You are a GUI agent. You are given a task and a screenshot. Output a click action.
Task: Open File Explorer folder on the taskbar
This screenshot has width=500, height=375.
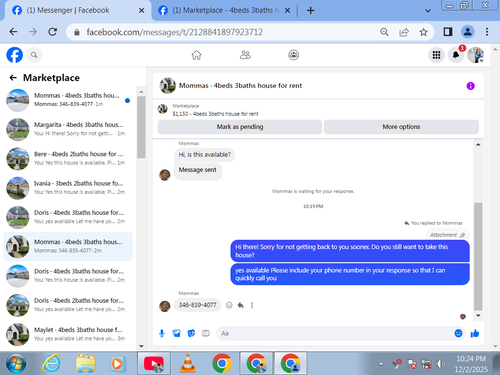(x=85, y=363)
